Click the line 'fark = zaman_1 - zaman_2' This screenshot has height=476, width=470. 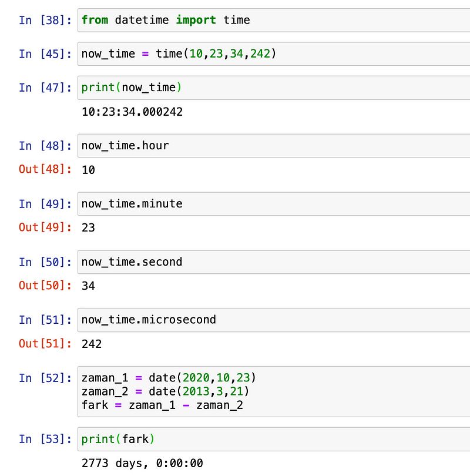point(162,405)
